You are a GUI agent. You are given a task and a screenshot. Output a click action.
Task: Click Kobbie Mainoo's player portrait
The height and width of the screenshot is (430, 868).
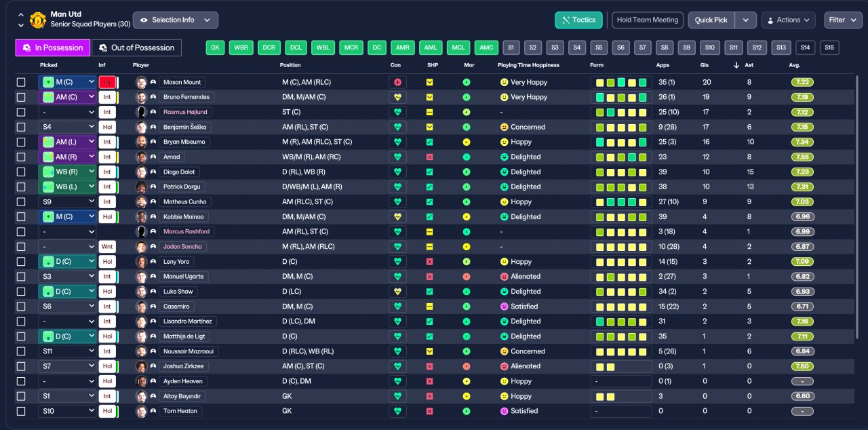point(142,217)
